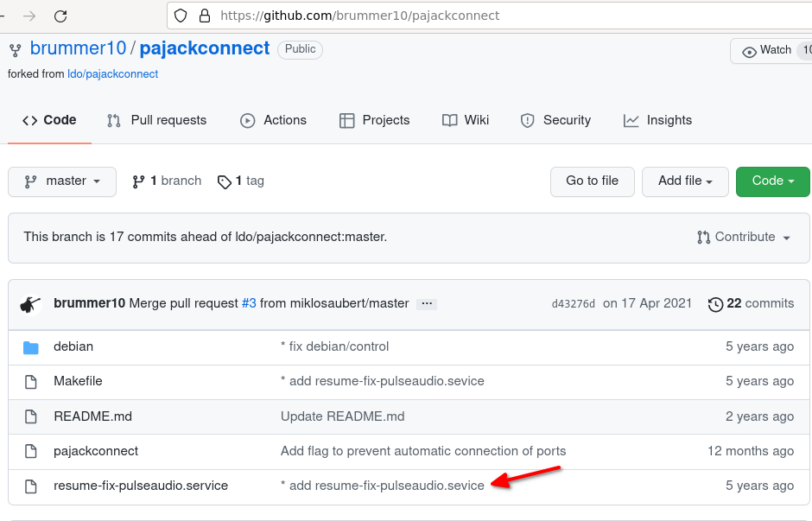Click the resume-fix-pulseaudio.service file icon
This screenshot has width=812, height=521.
(x=30, y=486)
